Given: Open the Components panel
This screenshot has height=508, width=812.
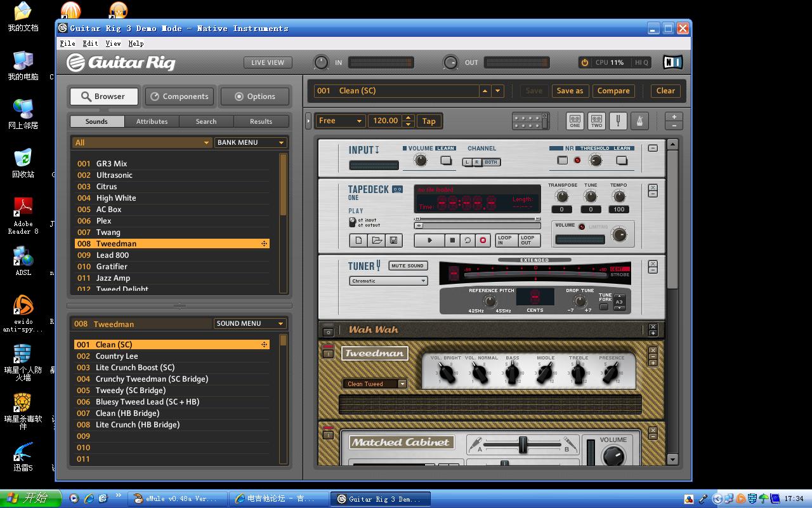Looking at the screenshot, I should [x=178, y=97].
